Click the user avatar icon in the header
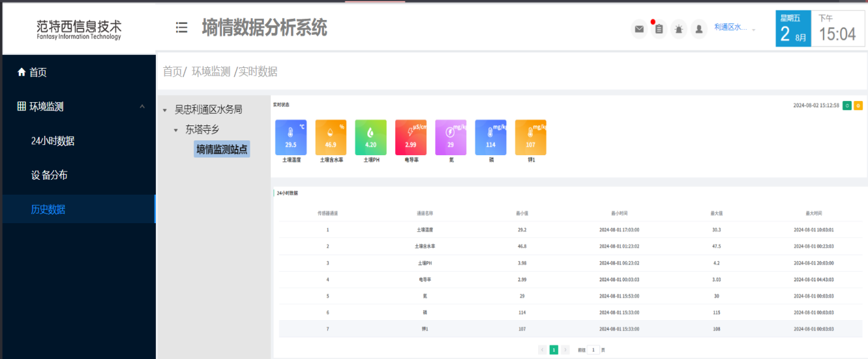868x359 pixels. click(699, 29)
